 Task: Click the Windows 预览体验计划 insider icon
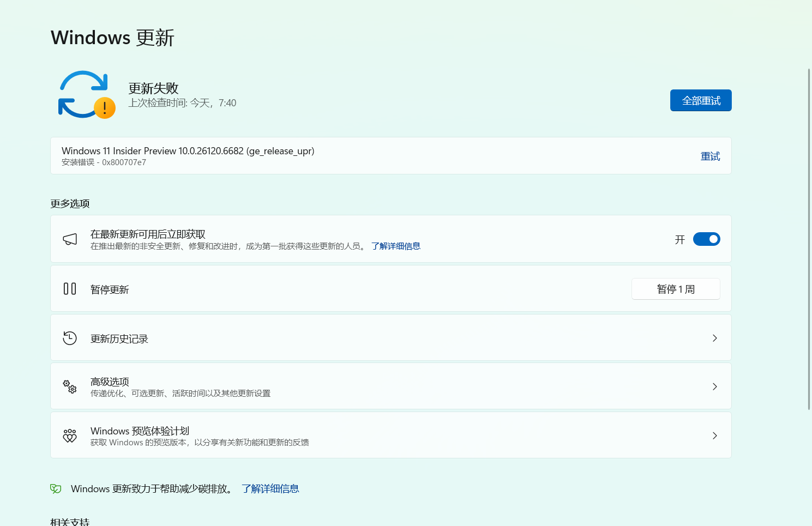tap(70, 436)
